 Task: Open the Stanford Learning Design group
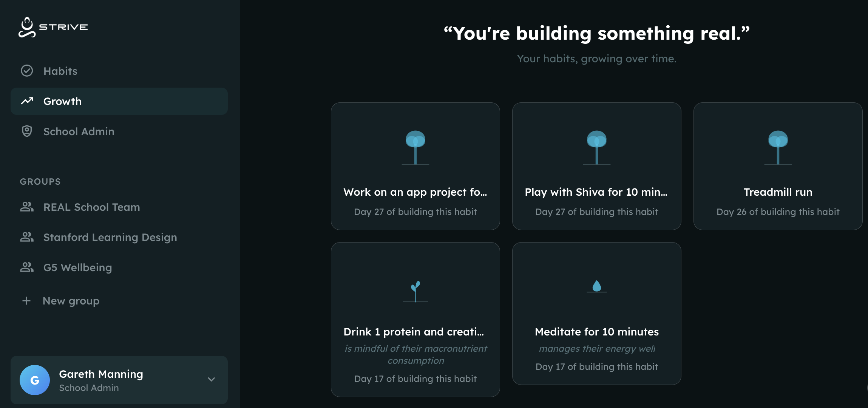pos(110,237)
